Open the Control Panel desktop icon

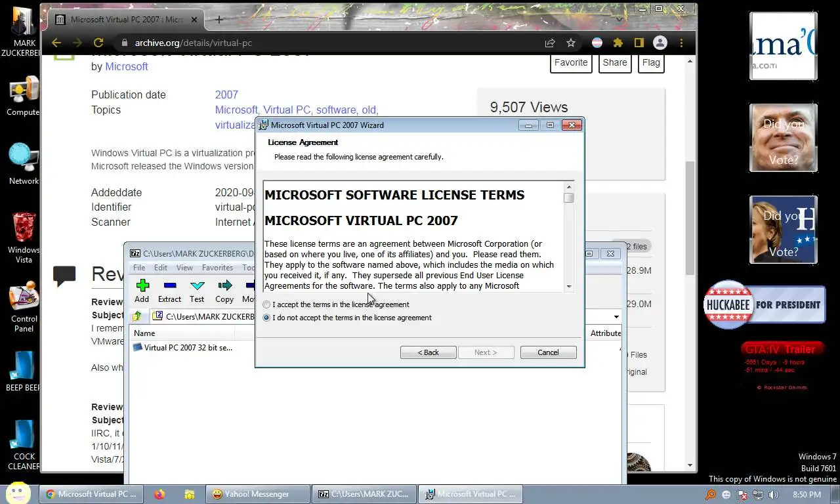[24, 307]
